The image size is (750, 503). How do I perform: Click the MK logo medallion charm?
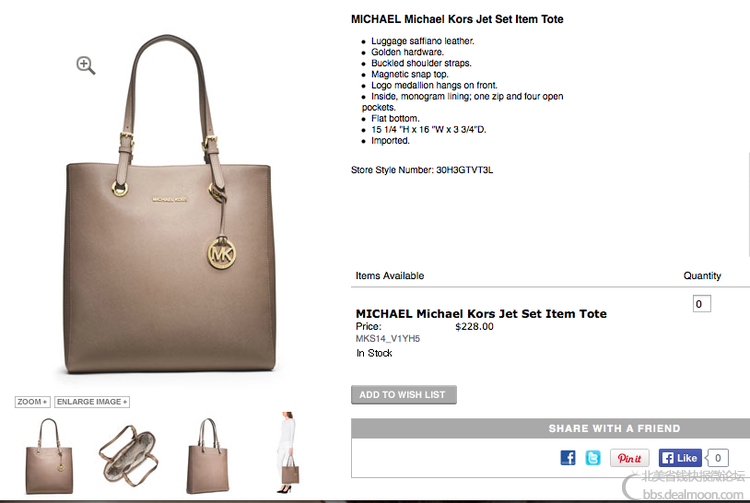(x=221, y=253)
